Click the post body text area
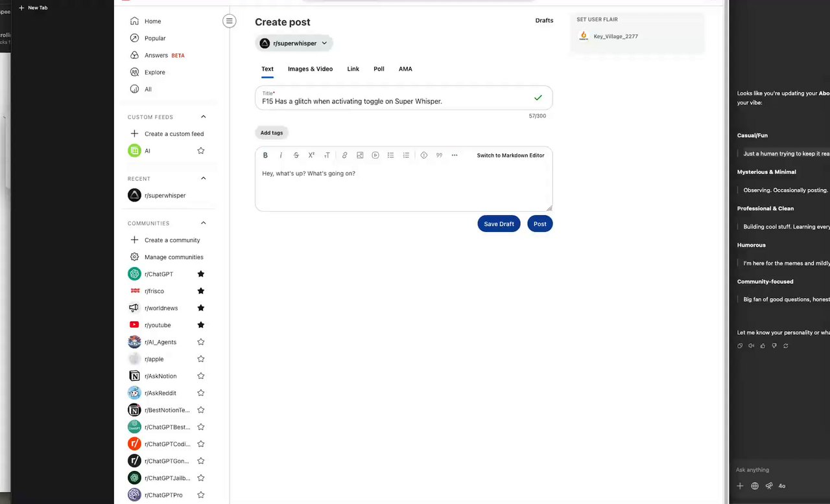 403,188
